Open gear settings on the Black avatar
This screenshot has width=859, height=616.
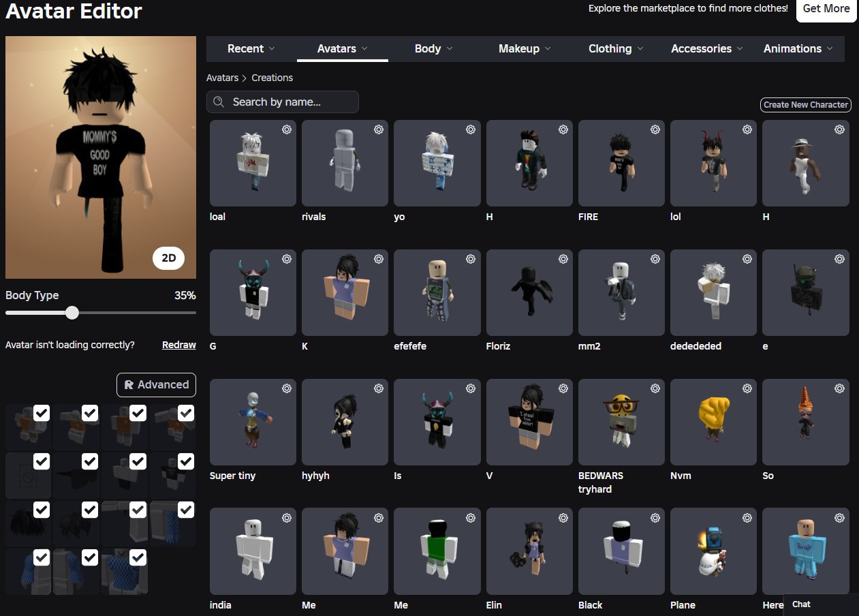pos(655,518)
